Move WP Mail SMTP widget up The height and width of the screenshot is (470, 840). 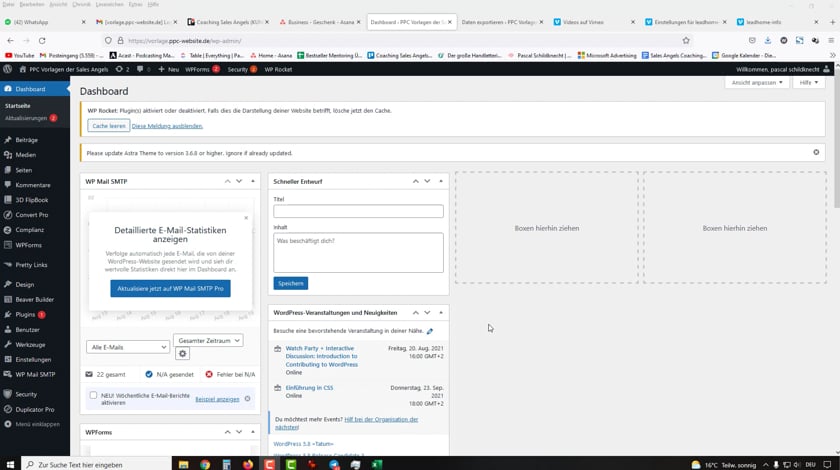[x=228, y=181]
